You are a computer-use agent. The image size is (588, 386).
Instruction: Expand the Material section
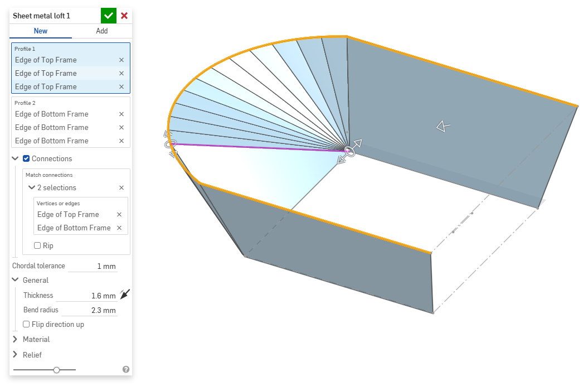pos(15,339)
